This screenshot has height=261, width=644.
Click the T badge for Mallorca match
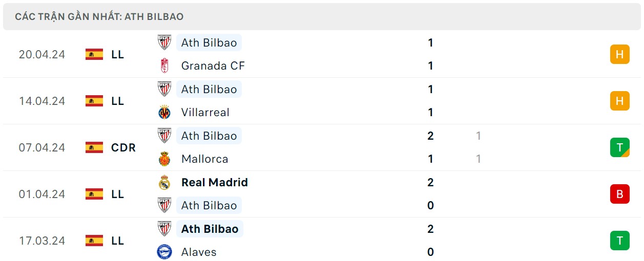[619, 147]
